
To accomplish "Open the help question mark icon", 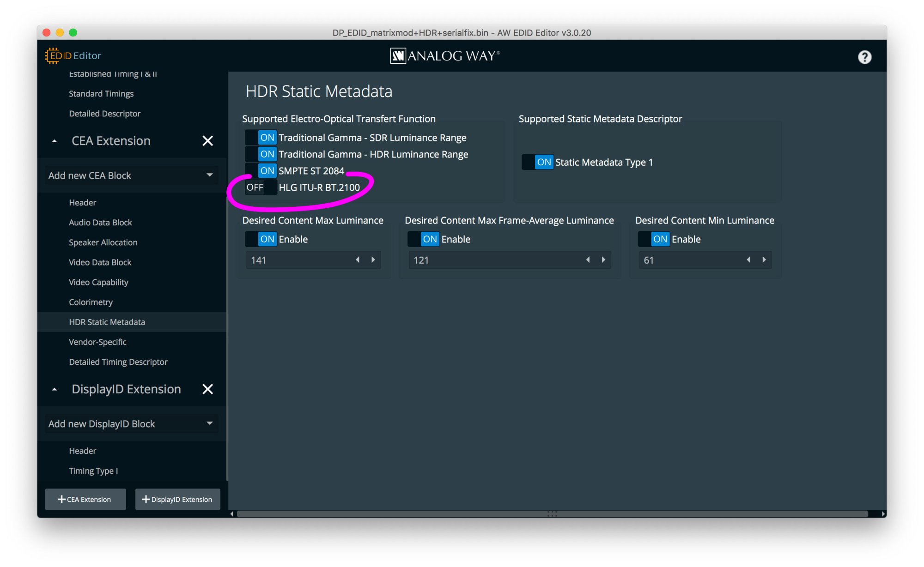I will coord(864,57).
